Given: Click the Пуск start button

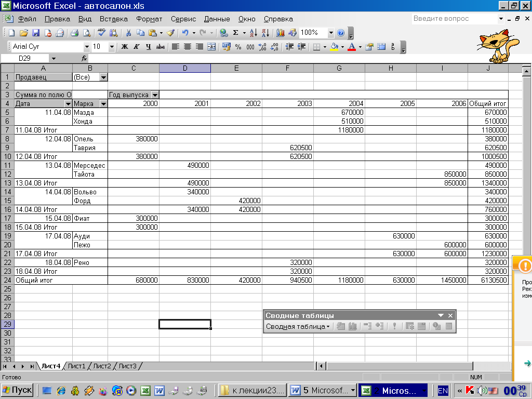Looking at the screenshot, I should [17, 391].
